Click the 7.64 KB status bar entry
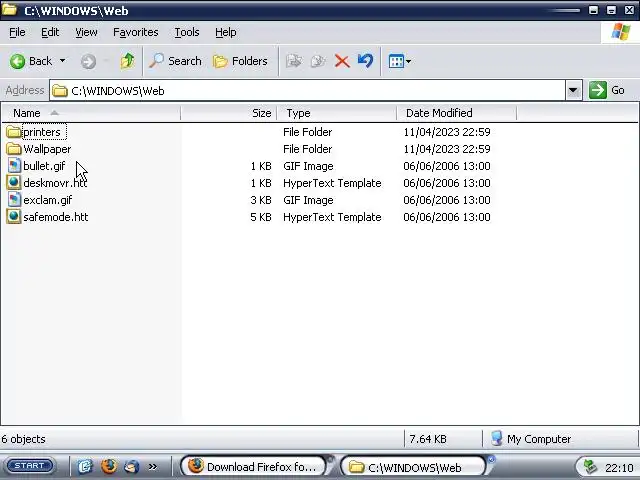 click(428, 439)
